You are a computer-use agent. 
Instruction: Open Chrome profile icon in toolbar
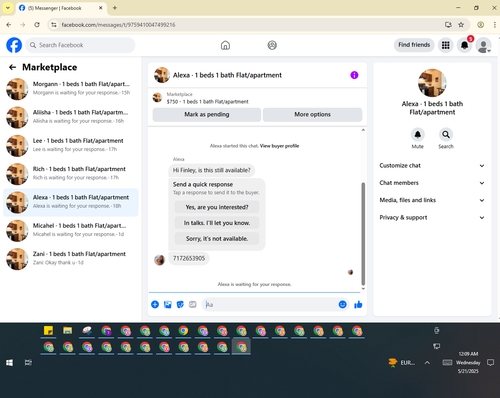(480, 25)
